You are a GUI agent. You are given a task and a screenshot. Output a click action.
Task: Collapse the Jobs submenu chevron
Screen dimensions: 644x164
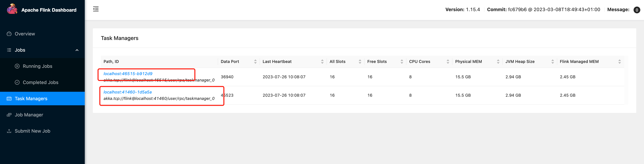coord(77,50)
